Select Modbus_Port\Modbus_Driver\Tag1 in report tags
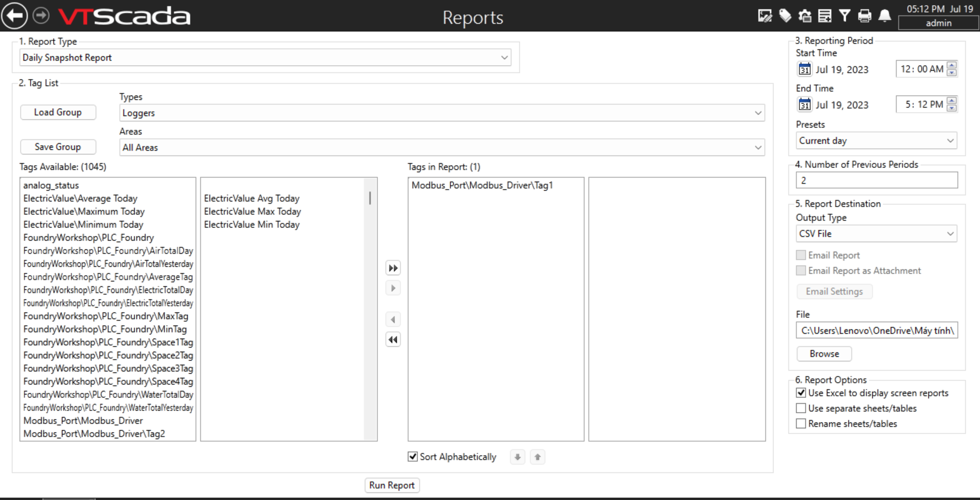 click(x=482, y=186)
